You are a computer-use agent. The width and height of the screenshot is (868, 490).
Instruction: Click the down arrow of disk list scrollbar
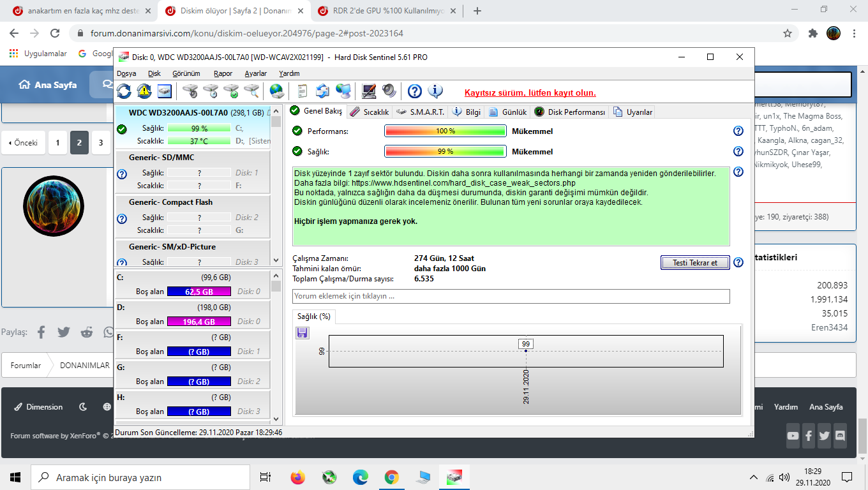pos(276,260)
